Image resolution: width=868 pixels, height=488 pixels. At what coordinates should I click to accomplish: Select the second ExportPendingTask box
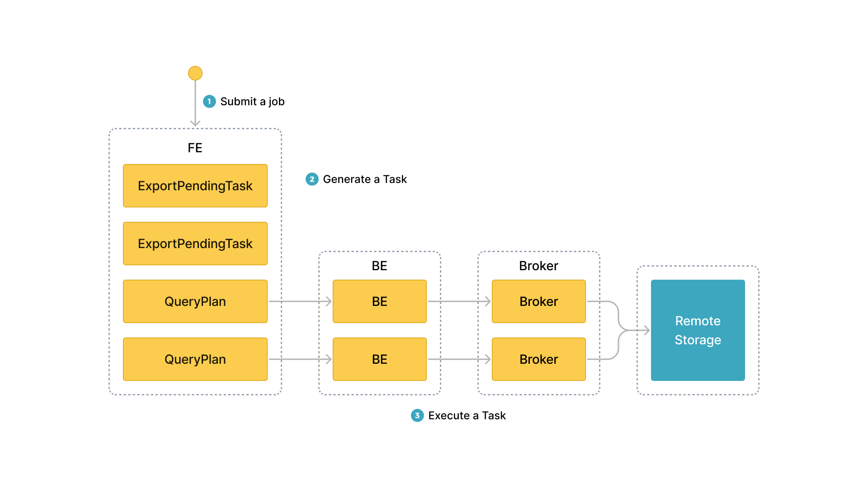click(x=195, y=244)
